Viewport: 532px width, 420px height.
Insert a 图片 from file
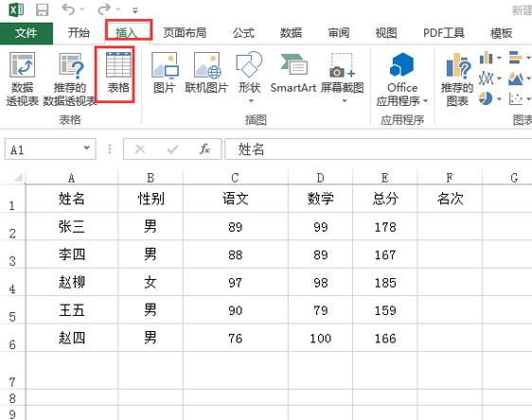[164, 73]
